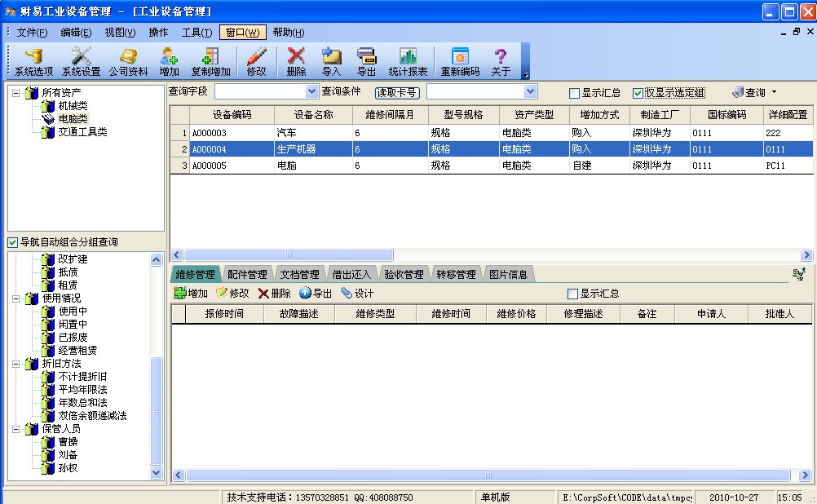The width and height of the screenshot is (817, 504).
Task: Switch to 文档管理 tab
Action: tap(299, 275)
